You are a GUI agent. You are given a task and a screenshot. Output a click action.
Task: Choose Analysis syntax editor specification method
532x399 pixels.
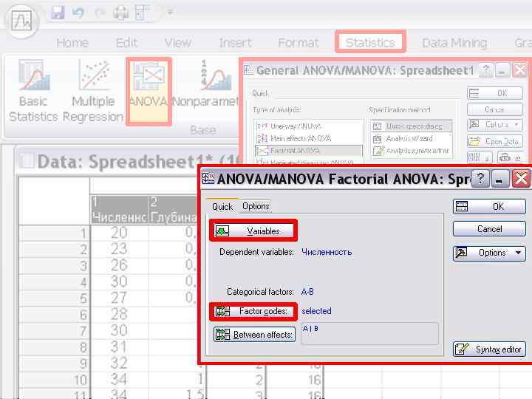[412, 150]
